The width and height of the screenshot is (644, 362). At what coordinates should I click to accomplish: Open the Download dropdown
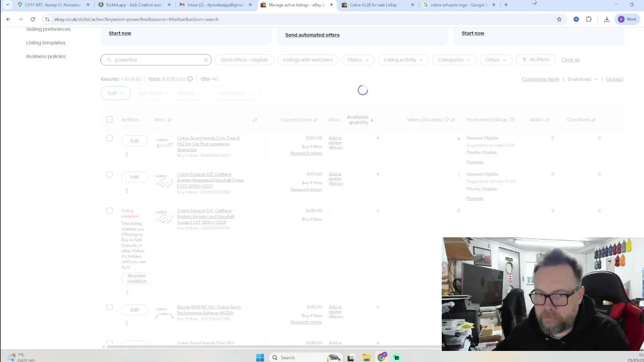(582, 79)
